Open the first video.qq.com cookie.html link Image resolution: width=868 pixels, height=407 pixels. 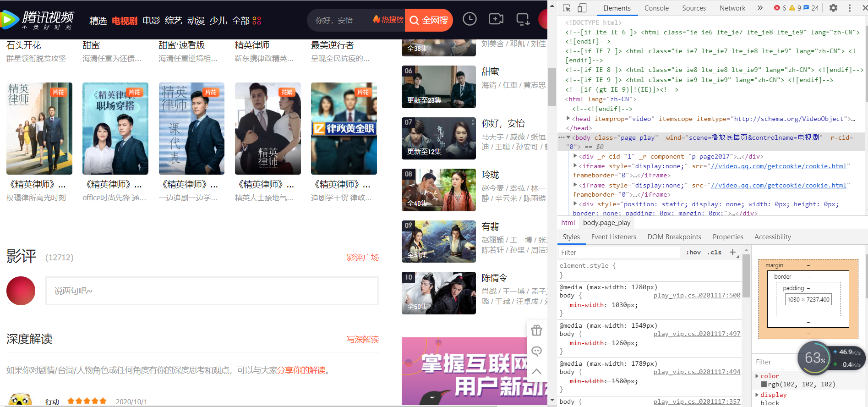[x=778, y=166]
